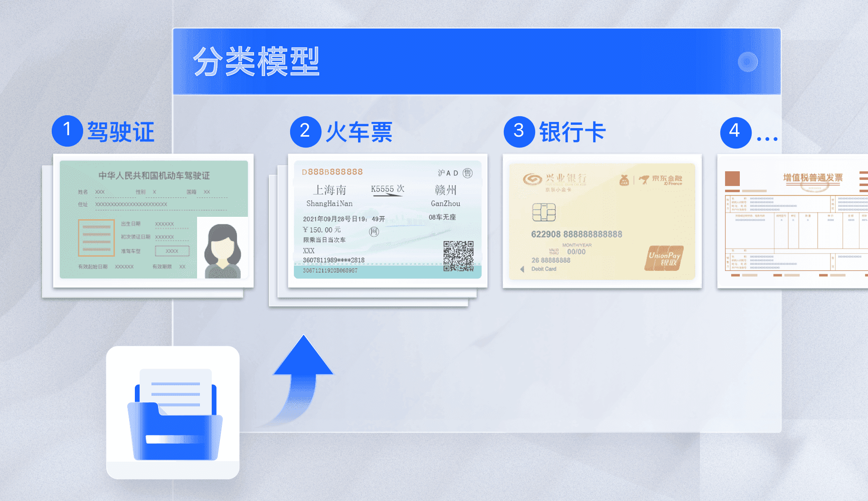Screen dimensions: 868x501
Task: Click the circled 网 mark on the ticket
Action: tap(374, 232)
